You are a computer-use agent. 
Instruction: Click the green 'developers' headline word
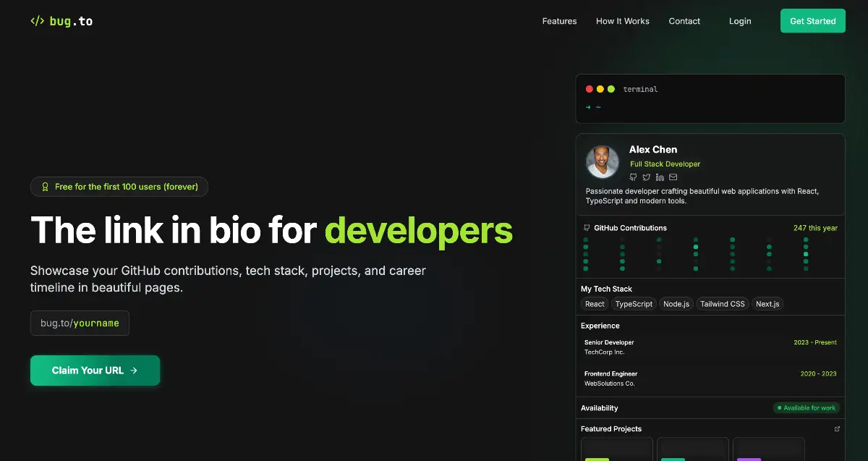[x=419, y=230]
